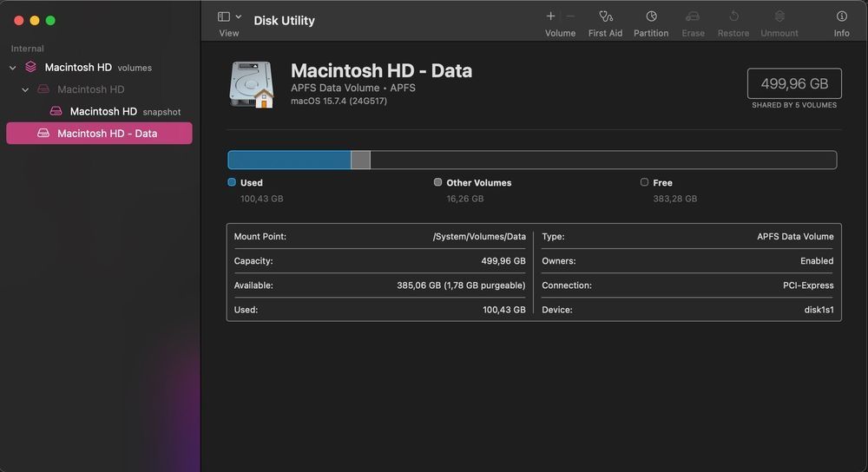
Task: Click the Connection label
Action: [567, 285]
